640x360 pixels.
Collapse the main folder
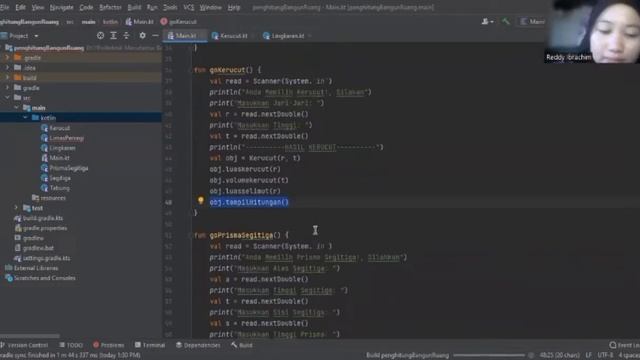pyautogui.click(x=16, y=108)
